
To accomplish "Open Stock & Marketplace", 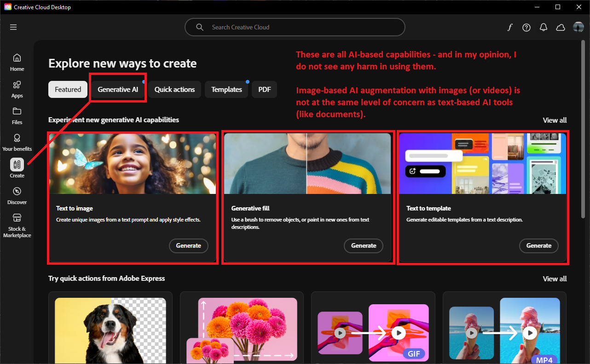I will pyautogui.click(x=17, y=226).
